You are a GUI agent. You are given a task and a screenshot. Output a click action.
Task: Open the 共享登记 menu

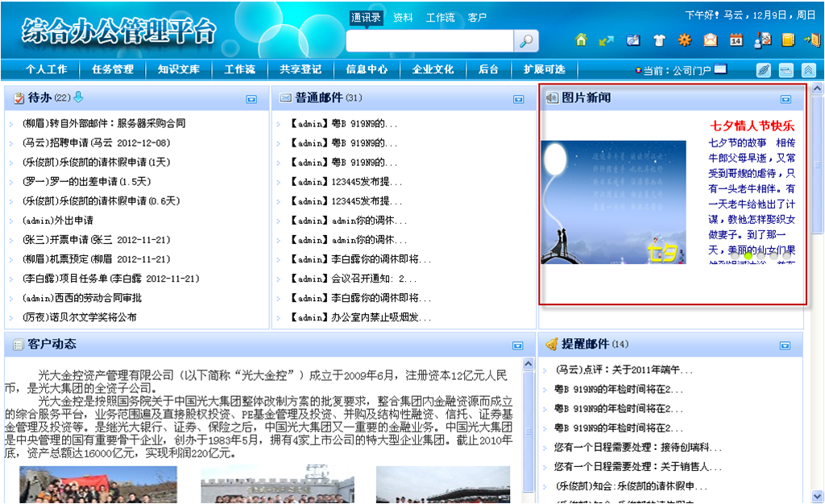[301, 69]
